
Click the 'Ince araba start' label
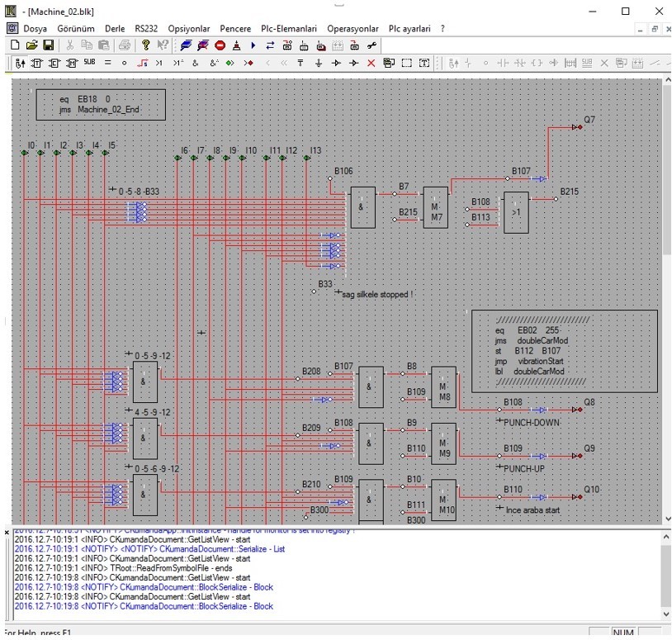click(x=532, y=510)
